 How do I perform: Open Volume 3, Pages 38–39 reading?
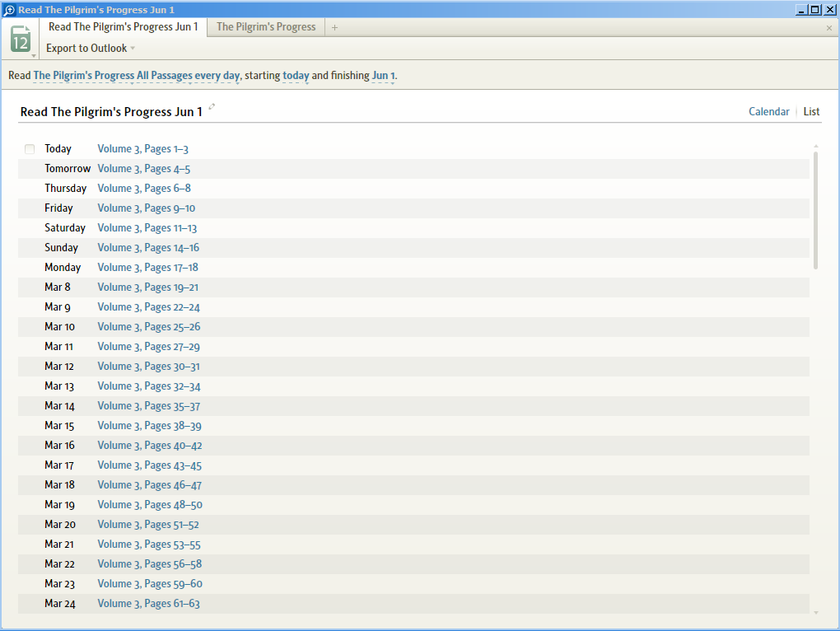tap(149, 426)
